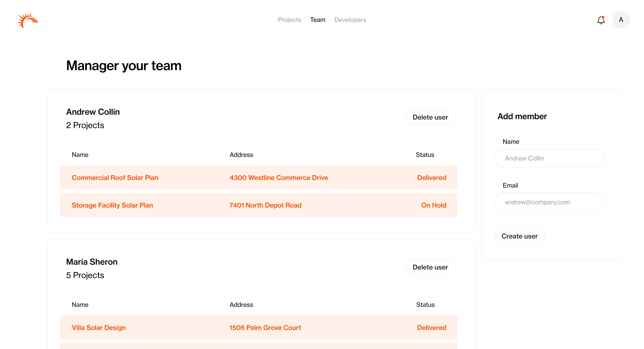Click Name column header in Andrew Collin table
Screen dimensions: 644x349
tap(80, 155)
